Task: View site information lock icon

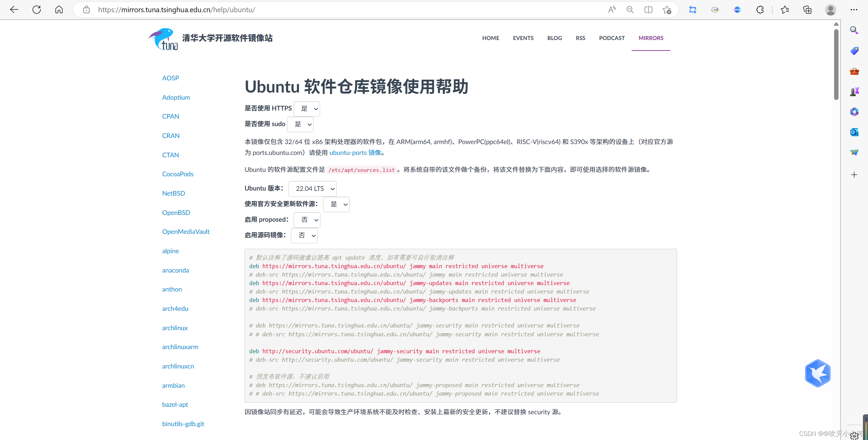Action: coord(86,9)
